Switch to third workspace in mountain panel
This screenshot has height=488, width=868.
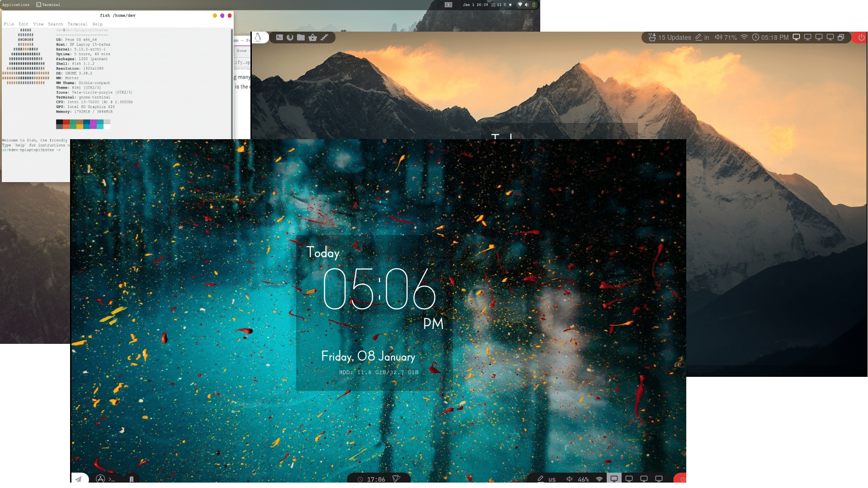click(819, 38)
